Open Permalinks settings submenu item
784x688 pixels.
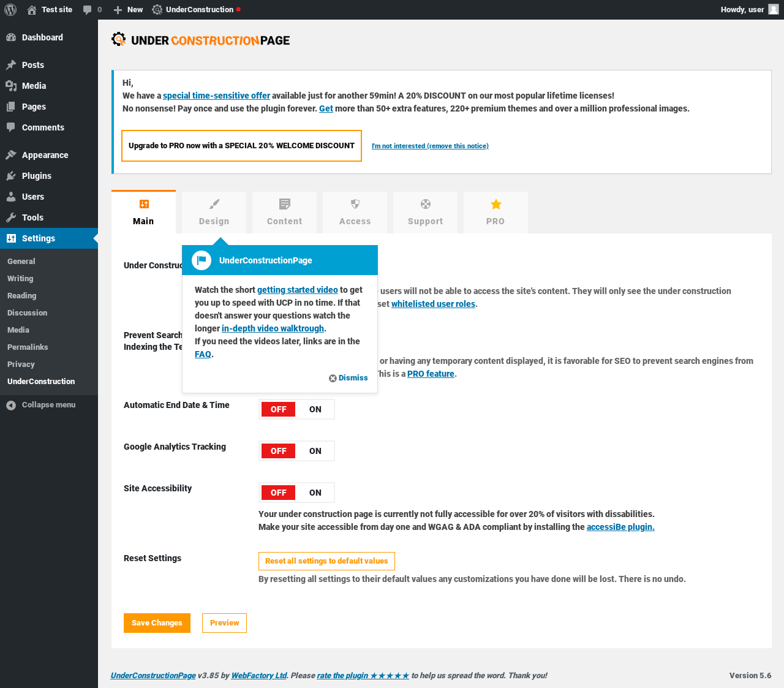pyautogui.click(x=49, y=347)
